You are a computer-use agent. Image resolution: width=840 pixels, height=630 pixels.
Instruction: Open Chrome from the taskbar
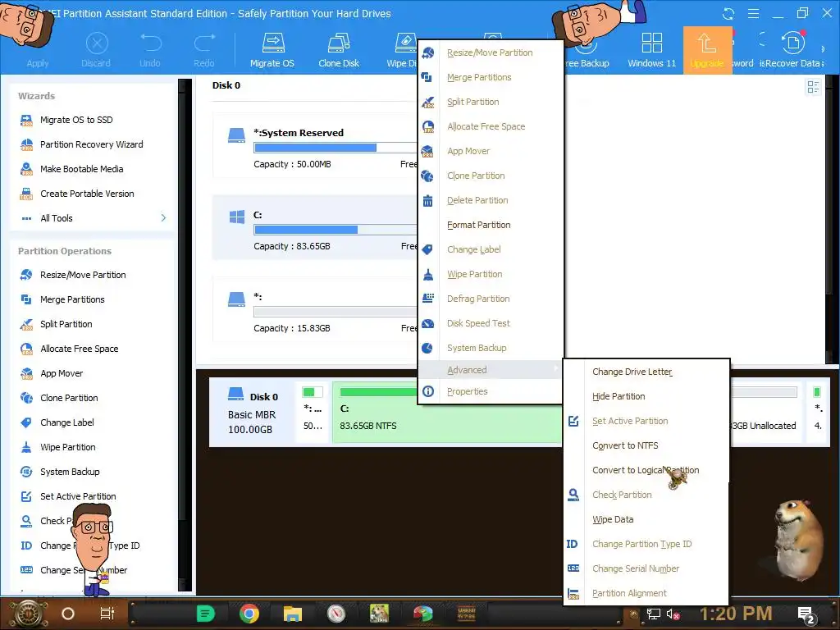pyautogui.click(x=249, y=614)
